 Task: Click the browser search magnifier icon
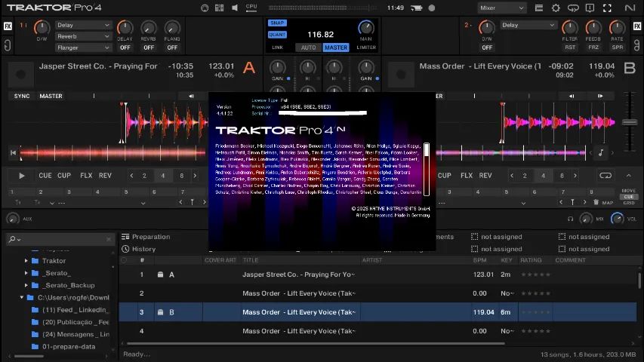13,239
